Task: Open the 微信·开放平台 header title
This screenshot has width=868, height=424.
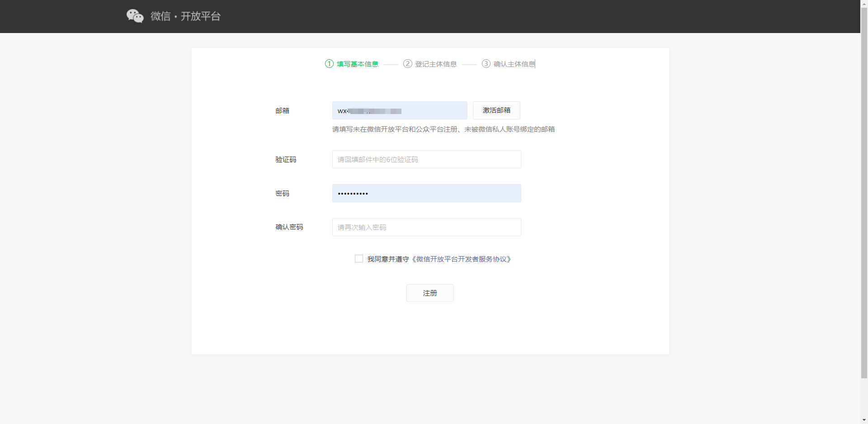Action: tap(185, 16)
